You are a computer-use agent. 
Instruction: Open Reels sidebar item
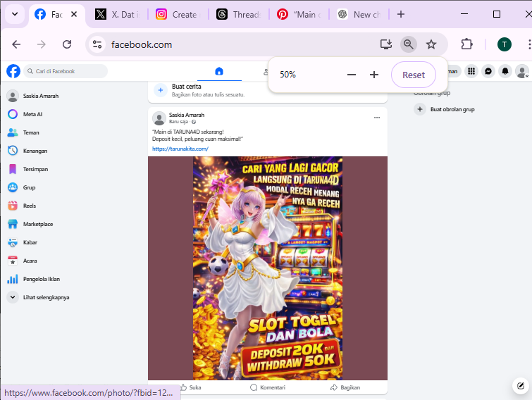click(30, 206)
